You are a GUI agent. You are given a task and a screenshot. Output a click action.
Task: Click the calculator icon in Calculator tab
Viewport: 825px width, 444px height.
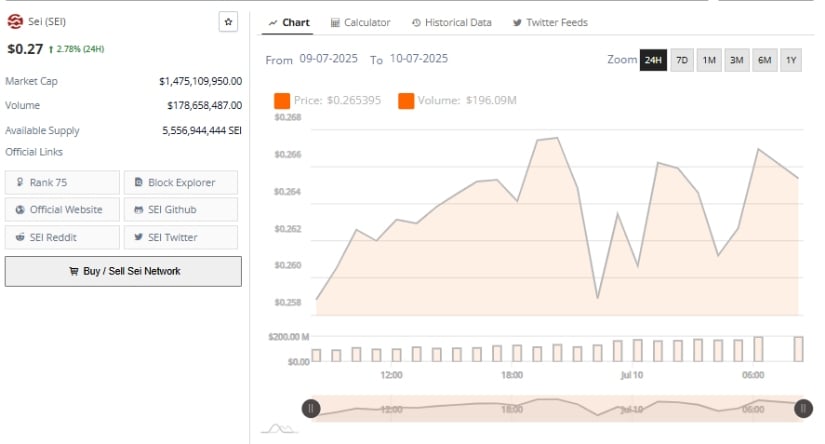[x=335, y=23]
